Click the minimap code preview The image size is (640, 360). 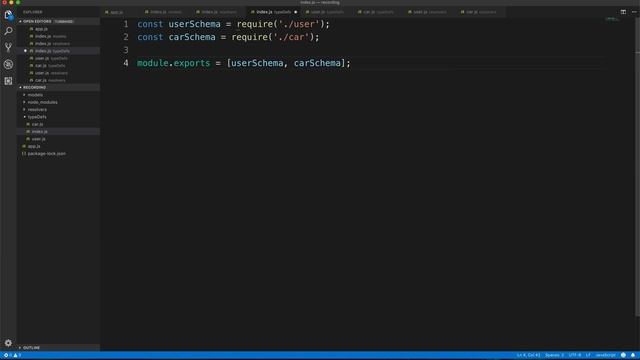pos(612,19)
